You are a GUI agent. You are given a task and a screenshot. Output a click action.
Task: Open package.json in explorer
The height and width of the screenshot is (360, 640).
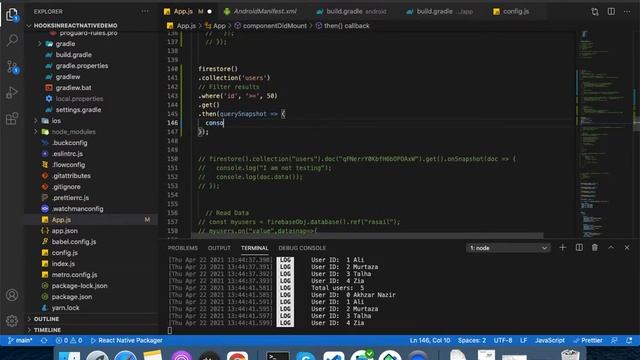[71, 297]
